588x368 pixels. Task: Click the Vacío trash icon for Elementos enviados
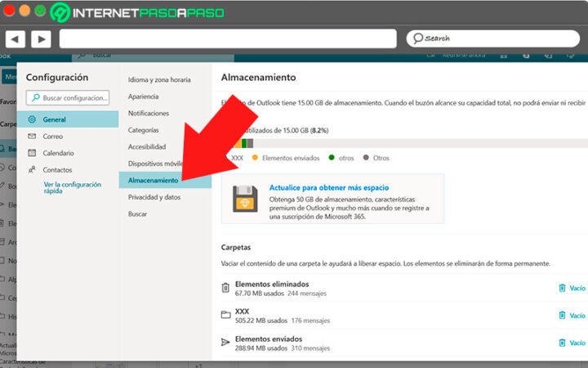[x=562, y=343]
